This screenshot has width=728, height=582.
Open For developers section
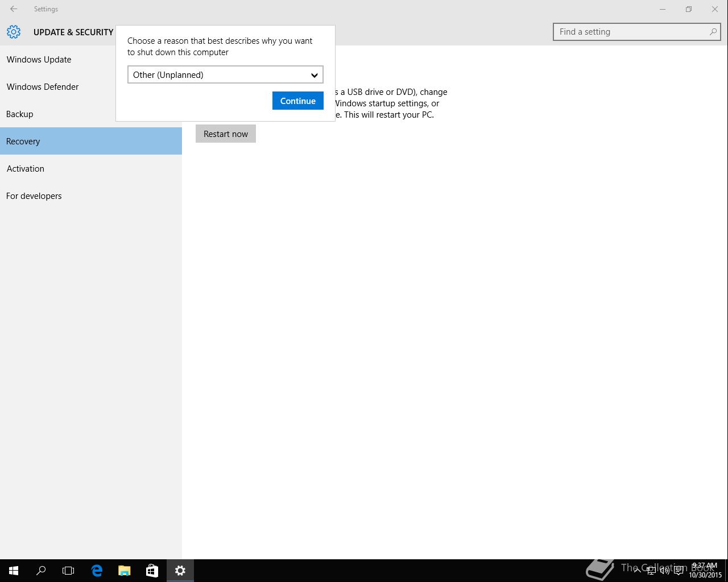click(x=91, y=196)
